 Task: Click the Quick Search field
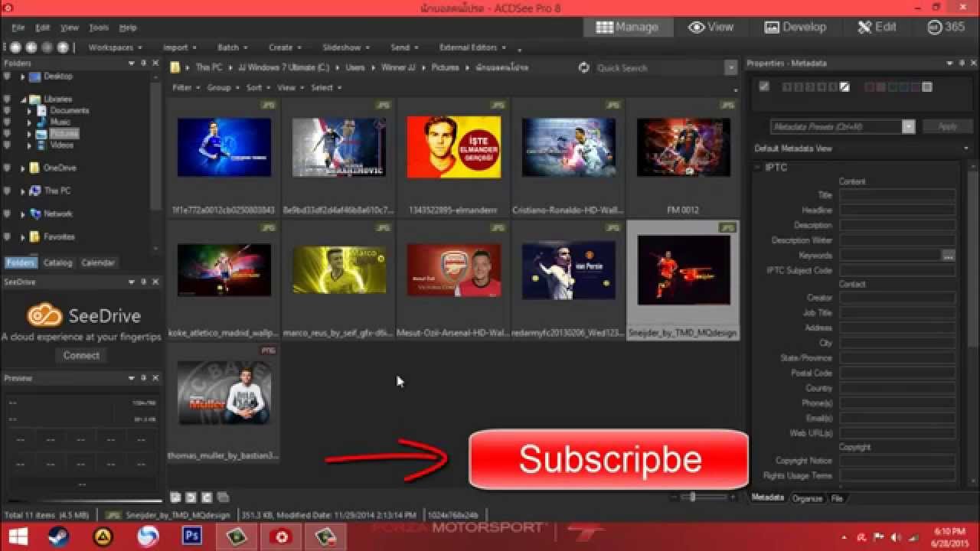click(x=659, y=67)
